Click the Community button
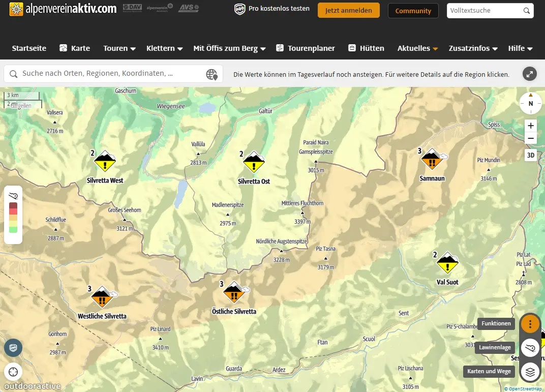The width and height of the screenshot is (545, 392). 413,11
